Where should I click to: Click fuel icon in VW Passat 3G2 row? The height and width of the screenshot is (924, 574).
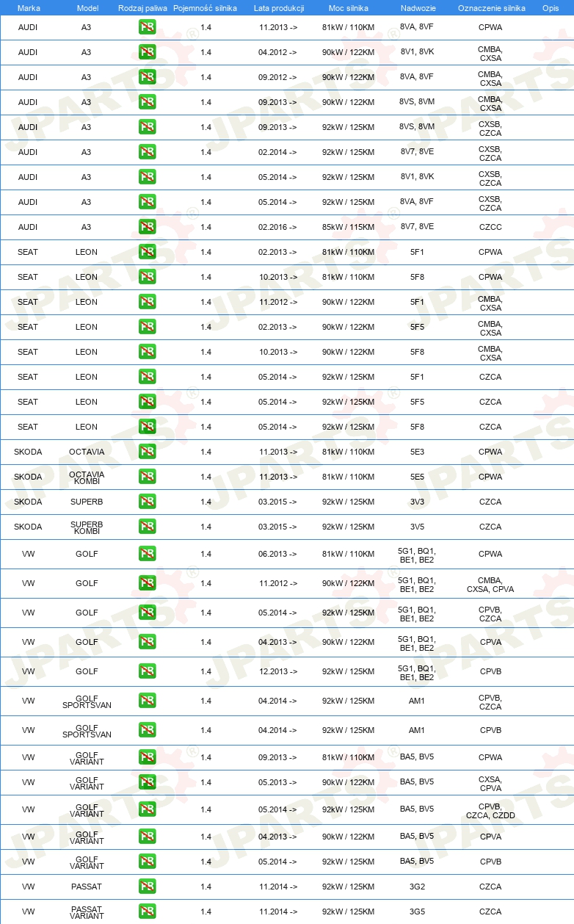click(x=147, y=887)
